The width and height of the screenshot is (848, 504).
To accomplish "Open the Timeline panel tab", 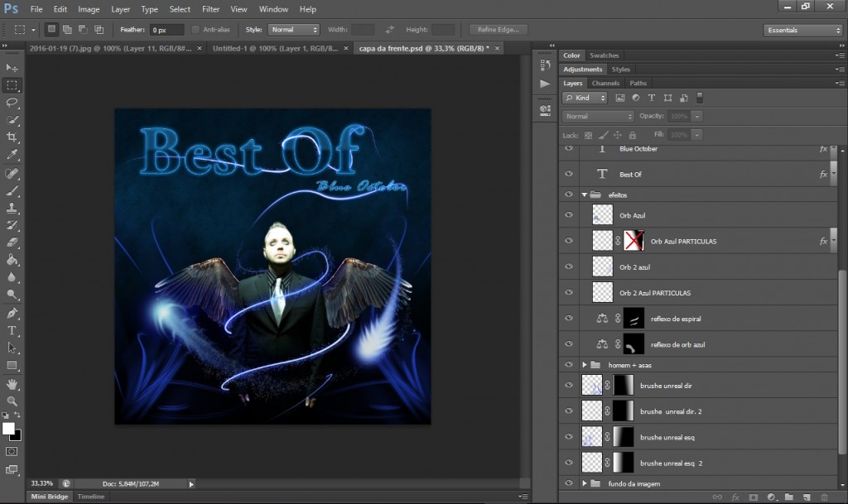I will [x=91, y=497].
